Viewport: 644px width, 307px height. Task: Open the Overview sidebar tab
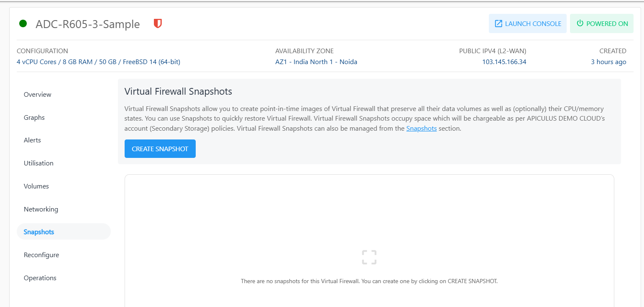[38, 95]
